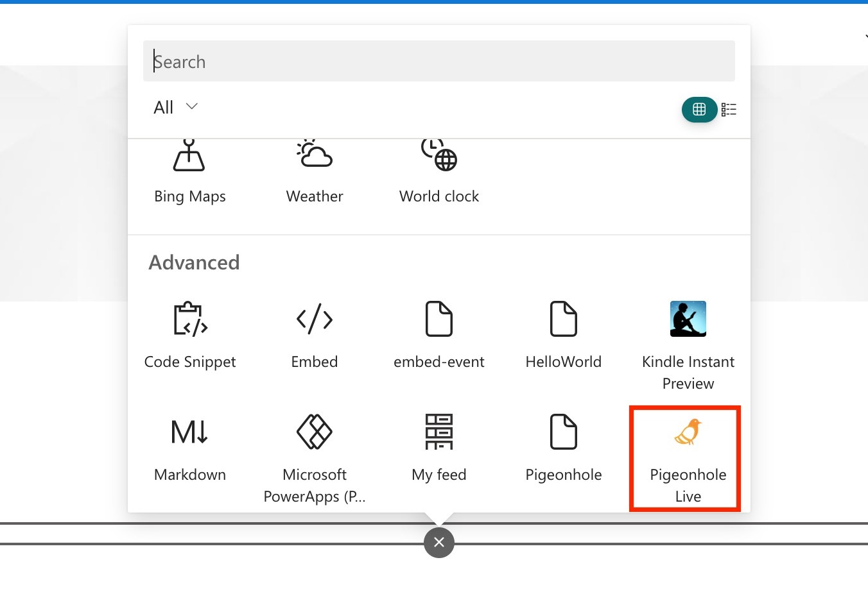
Task: Click the Advanced section heading
Action: (x=194, y=262)
